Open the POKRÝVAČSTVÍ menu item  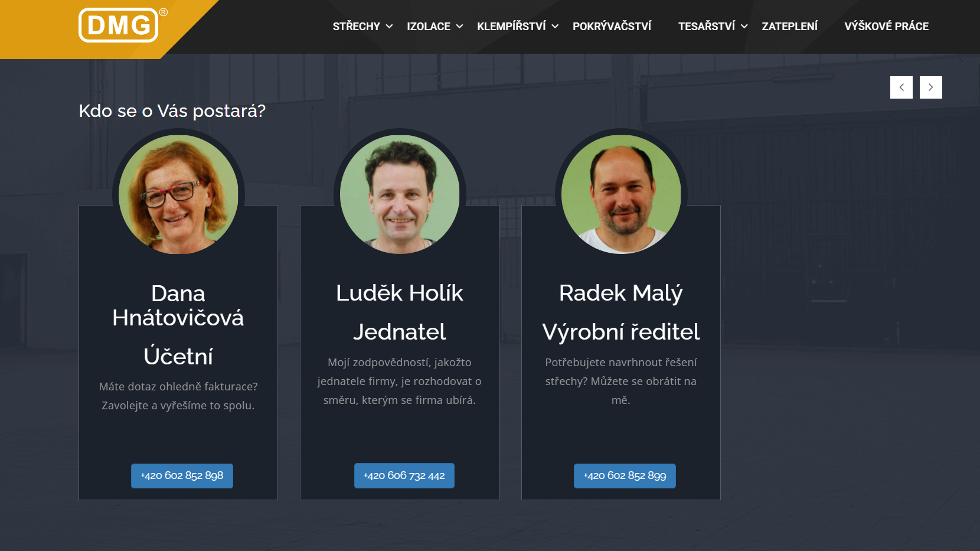pyautogui.click(x=612, y=27)
